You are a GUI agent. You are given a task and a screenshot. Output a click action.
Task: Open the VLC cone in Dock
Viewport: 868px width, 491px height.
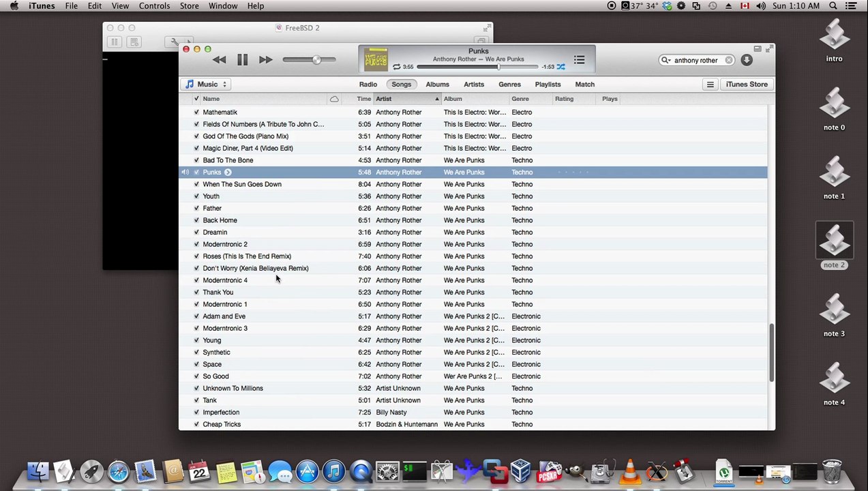pyautogui.click(x=631, y=471)
